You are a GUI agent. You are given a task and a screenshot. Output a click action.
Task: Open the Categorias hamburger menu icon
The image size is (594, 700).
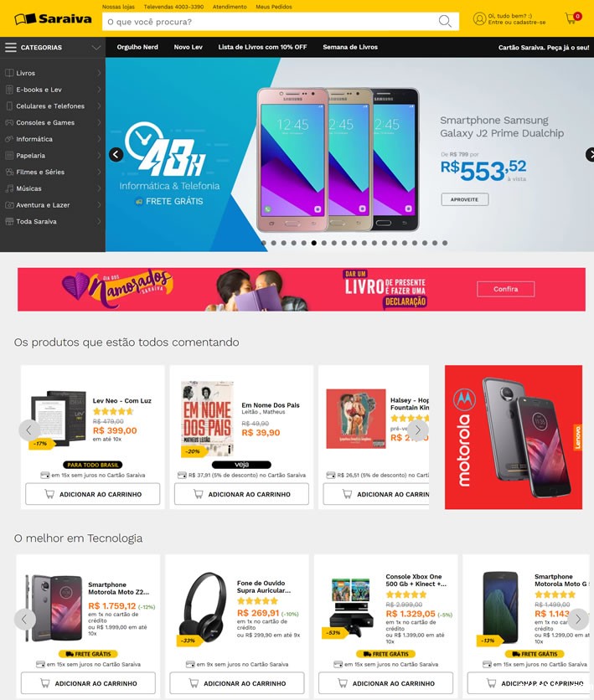tap(11, 48)
